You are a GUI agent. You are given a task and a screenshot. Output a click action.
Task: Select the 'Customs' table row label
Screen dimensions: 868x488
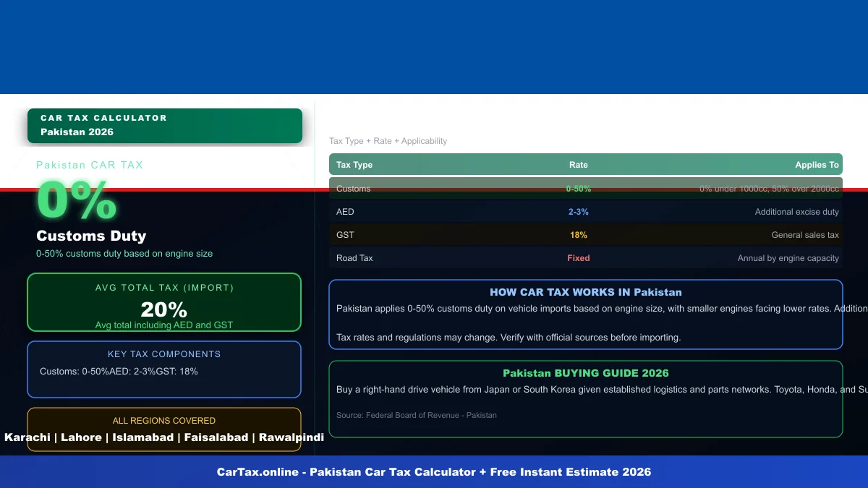click(353, 189)
